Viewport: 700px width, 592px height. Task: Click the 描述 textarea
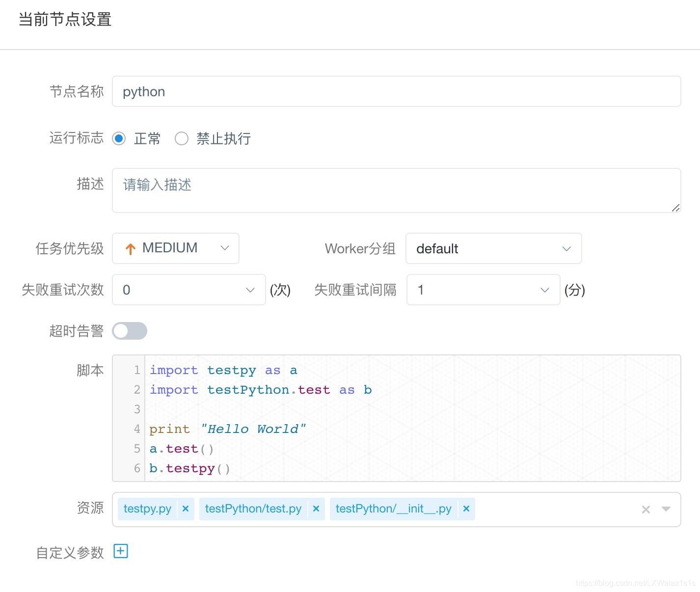397,190
